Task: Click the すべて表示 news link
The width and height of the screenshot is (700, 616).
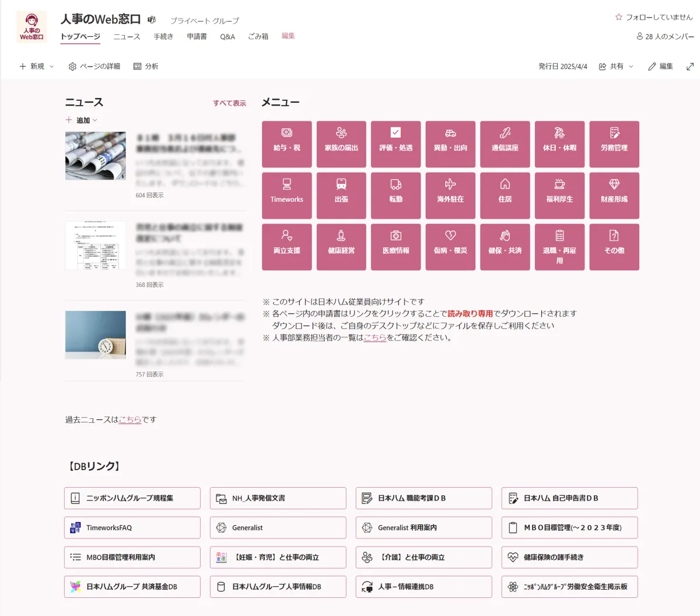Action: pos(229,103)
